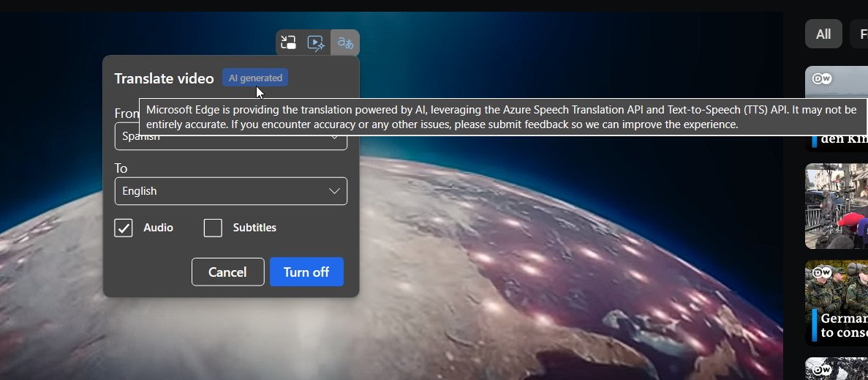Check the Subtitles checkbox
The image size is (868, 380).
[213, 228]
